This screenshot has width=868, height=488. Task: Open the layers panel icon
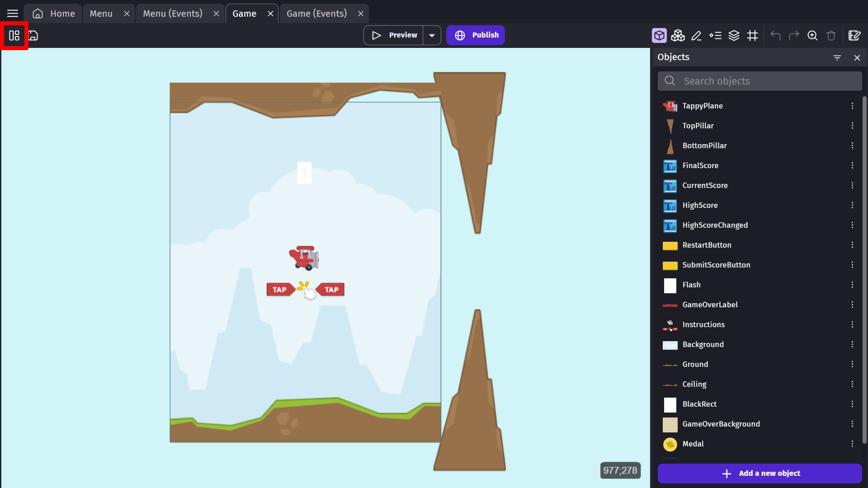[x=734, y=35]
